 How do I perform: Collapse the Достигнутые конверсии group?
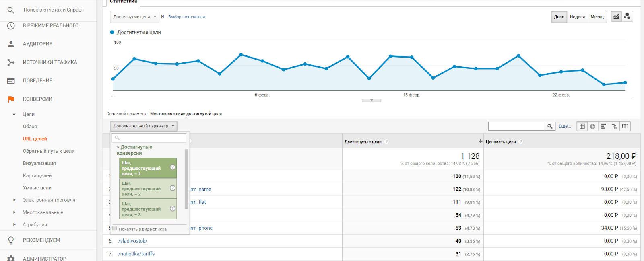tap(118, 148)
